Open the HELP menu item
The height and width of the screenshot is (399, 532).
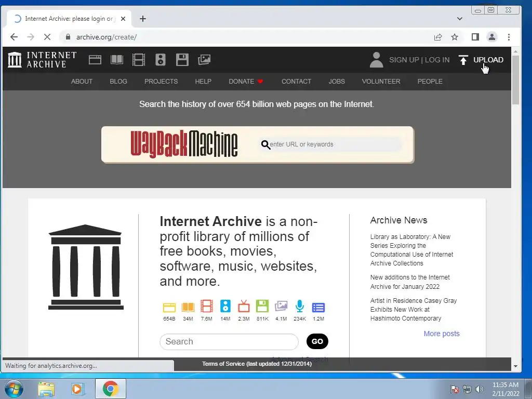203,82
